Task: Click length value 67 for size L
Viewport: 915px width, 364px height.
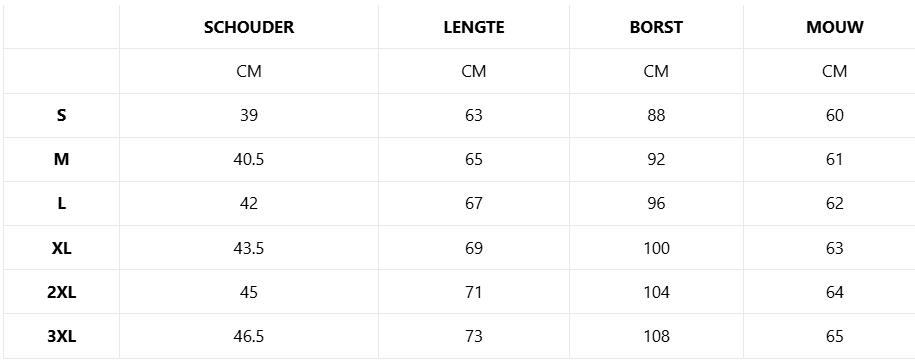Action: [474, 204]
